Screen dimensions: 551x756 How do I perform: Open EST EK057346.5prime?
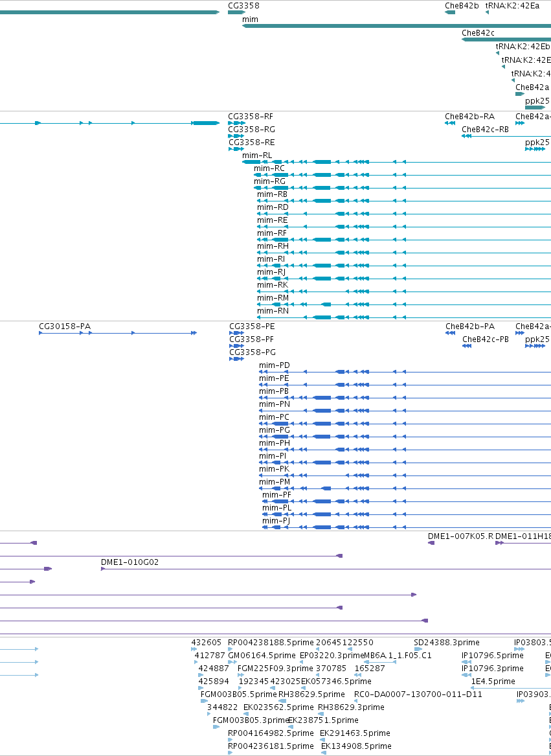pos(336,682)
